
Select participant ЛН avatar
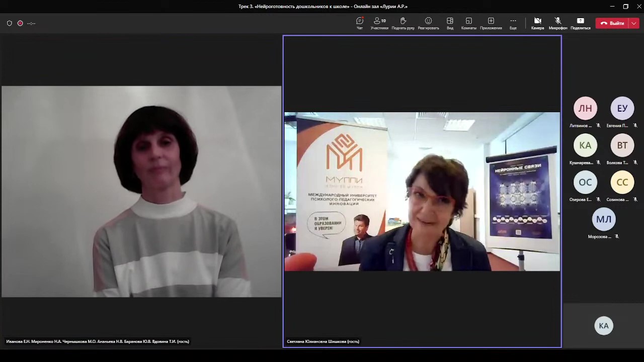click(585, 109)
